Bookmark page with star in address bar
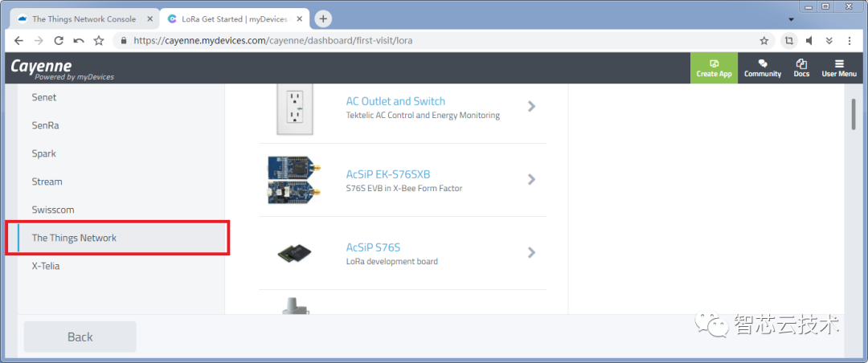This screenshot has width=868, height=363. (764, 40)
